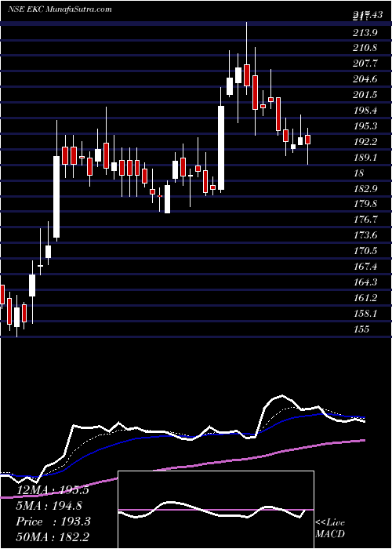Select the 179.8 price axis label

[x=366, y=204]
